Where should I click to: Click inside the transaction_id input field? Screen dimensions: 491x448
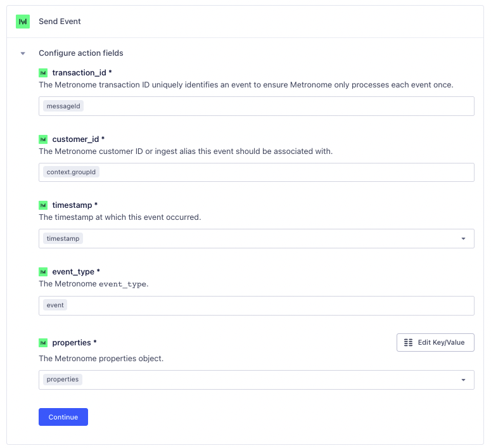click(x=279, y=106)
